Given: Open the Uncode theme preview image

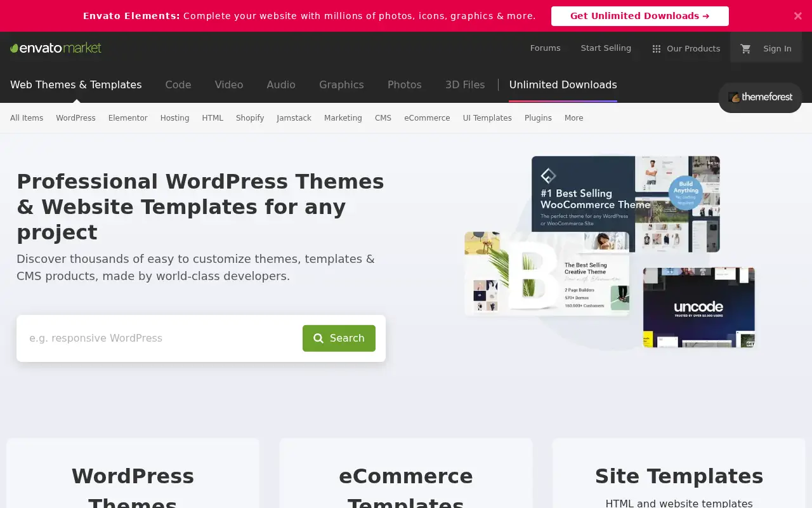Looking at the screenshot, I should tap(699, 307).
